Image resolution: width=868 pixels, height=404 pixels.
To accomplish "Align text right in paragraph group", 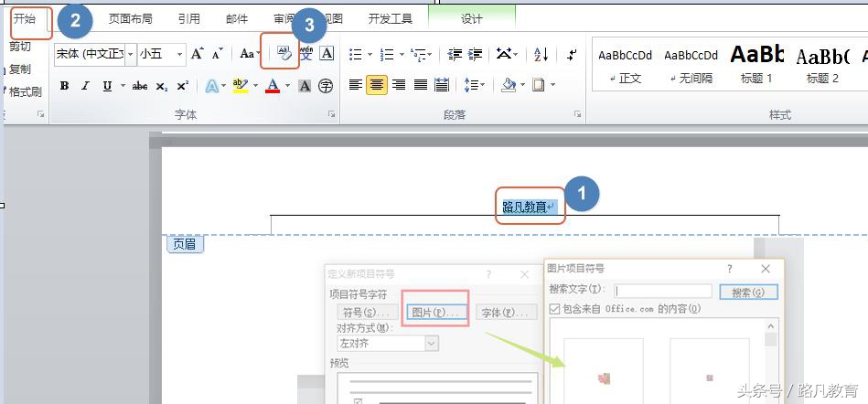I will point(399,85).
